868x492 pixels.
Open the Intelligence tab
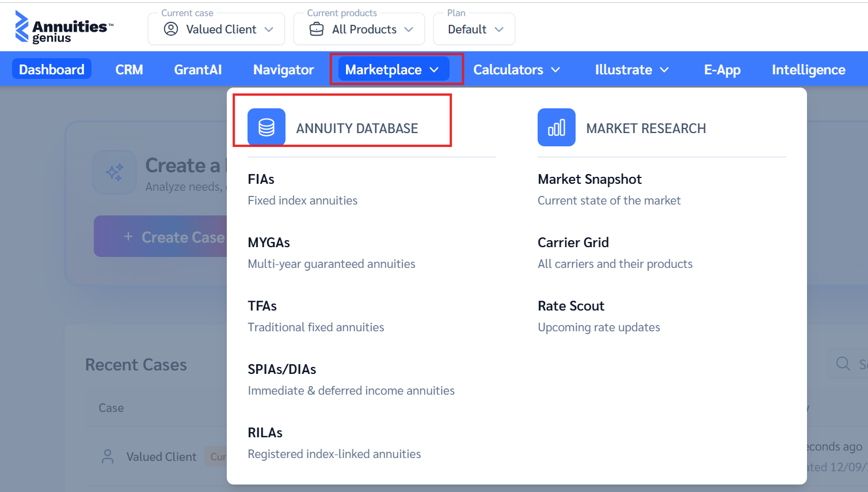coord(809,70)
